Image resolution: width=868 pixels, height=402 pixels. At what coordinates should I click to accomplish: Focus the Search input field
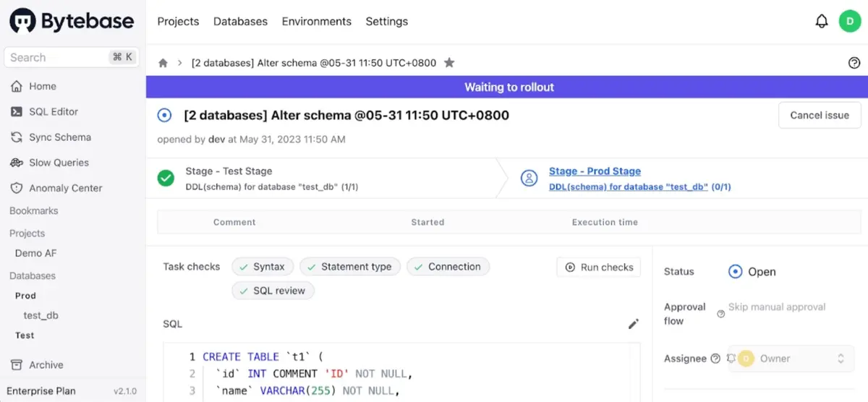point(54,58)
